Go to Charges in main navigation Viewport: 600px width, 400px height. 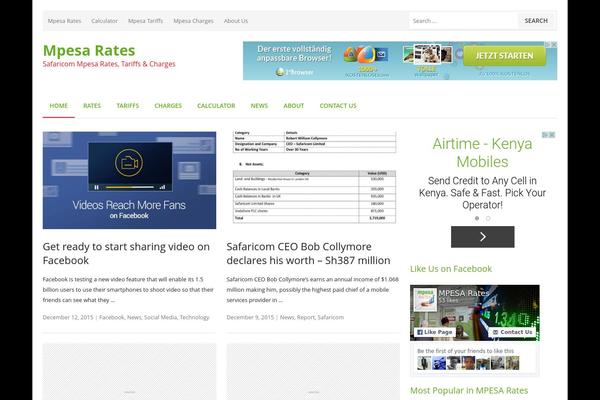coord(168,105)
